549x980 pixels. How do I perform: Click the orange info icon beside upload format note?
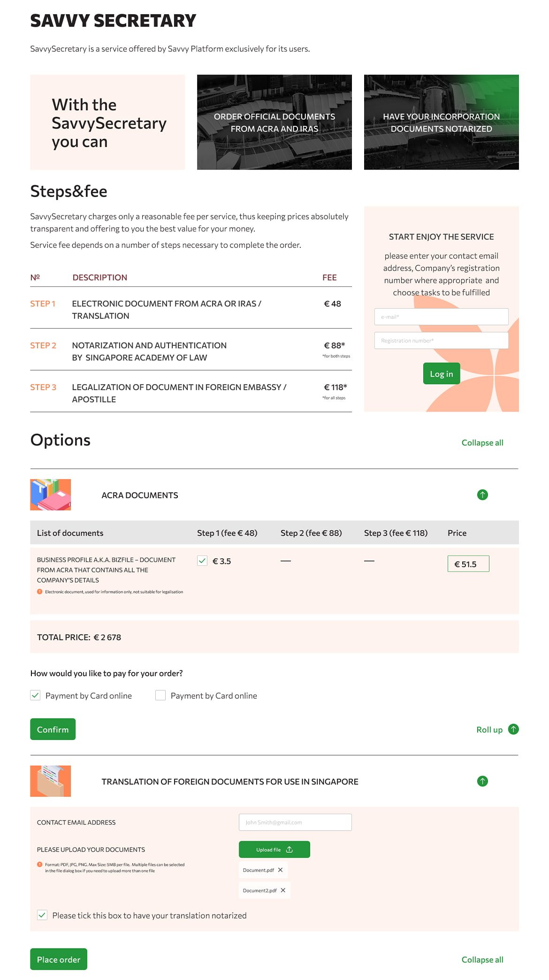[x=40, y=864]
